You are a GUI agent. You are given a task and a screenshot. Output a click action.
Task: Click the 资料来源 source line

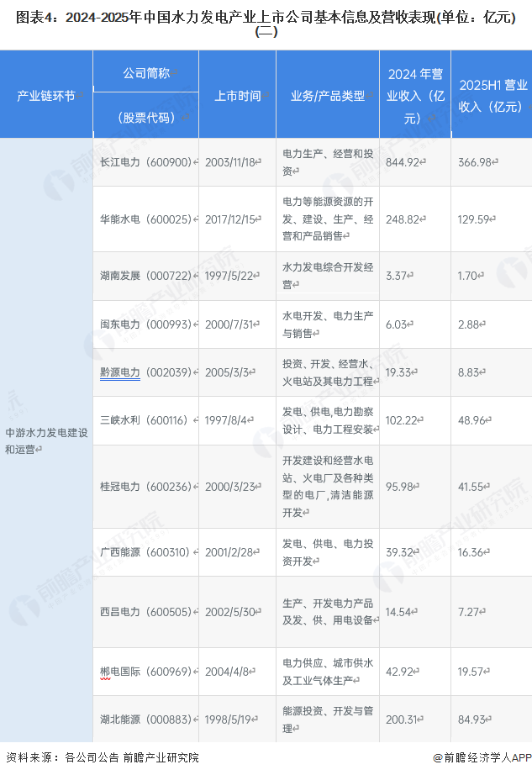[103, 757]
